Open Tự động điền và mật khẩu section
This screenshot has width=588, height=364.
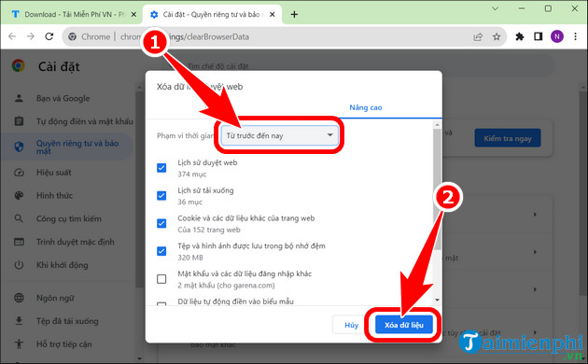[x=84, y=121]
